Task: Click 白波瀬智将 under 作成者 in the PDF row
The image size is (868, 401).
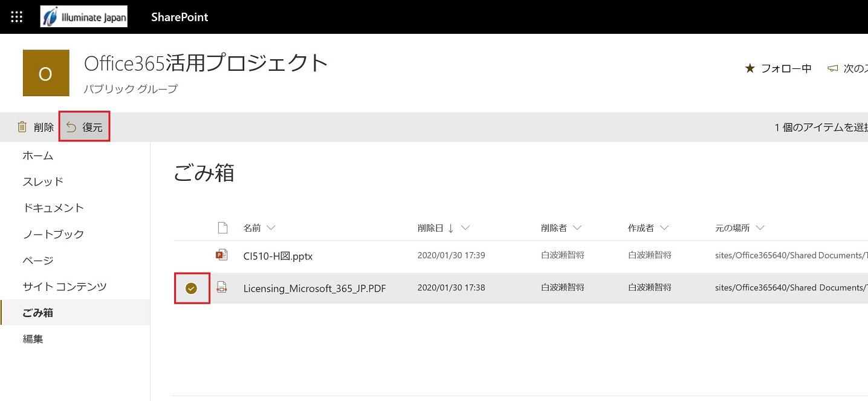Action: tap(650, 288)
